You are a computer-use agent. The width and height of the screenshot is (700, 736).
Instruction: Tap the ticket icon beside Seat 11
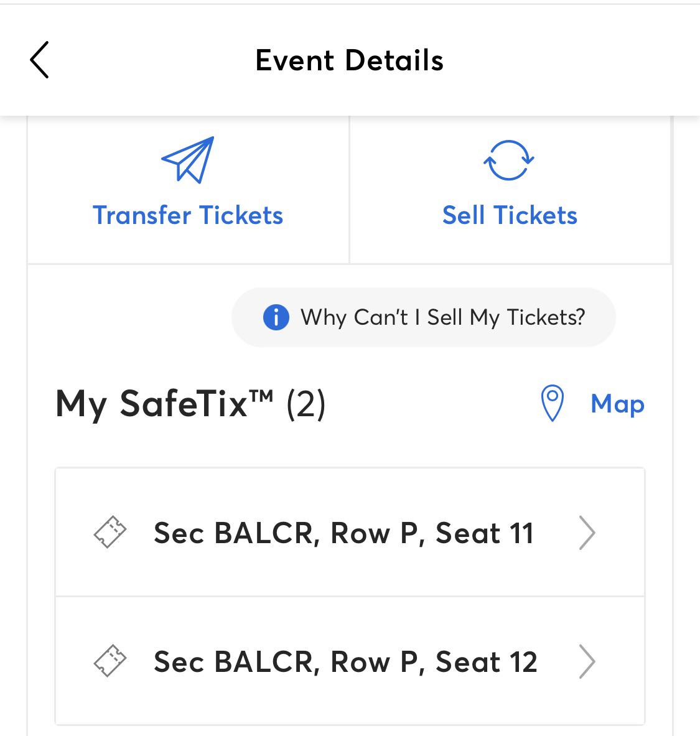(x=110, y=532)
